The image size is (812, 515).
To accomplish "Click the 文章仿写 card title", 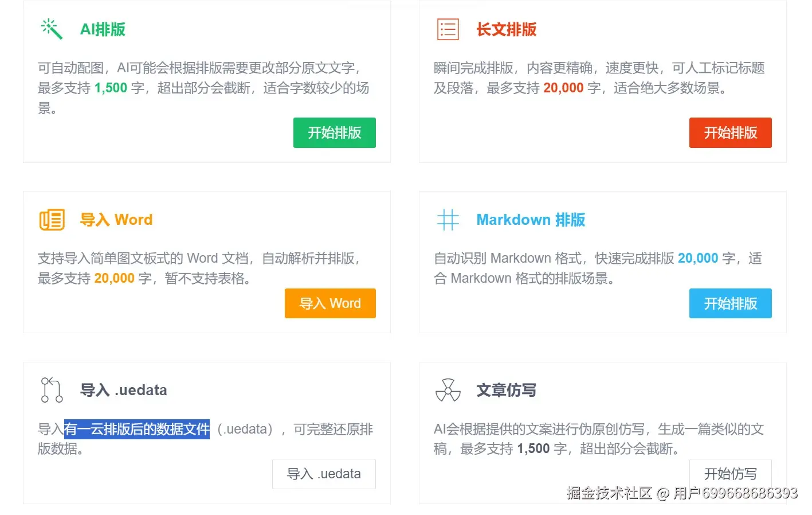I will pos(507,390).
